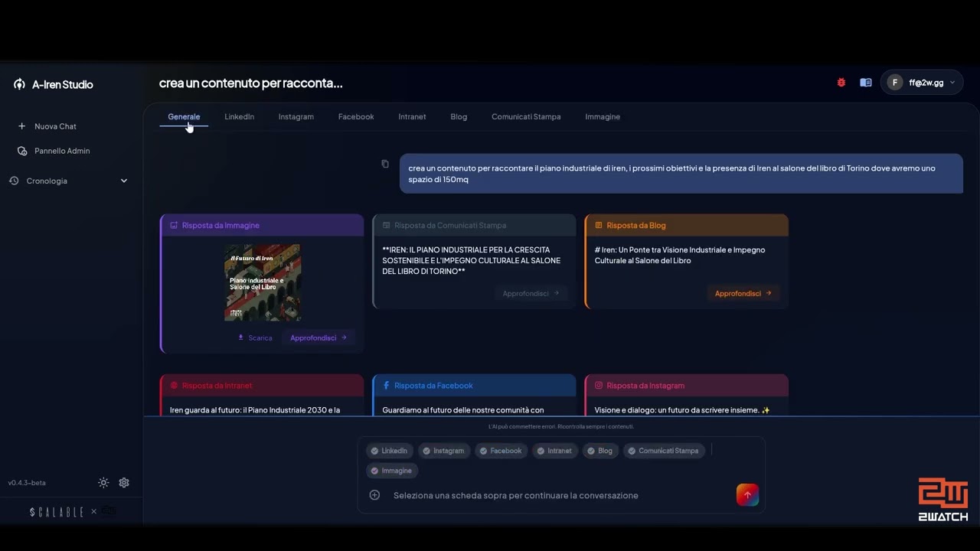Click Approfondisci on the Blog card
The width and height of the screenshot is (980, 551).
pos(743,293)
